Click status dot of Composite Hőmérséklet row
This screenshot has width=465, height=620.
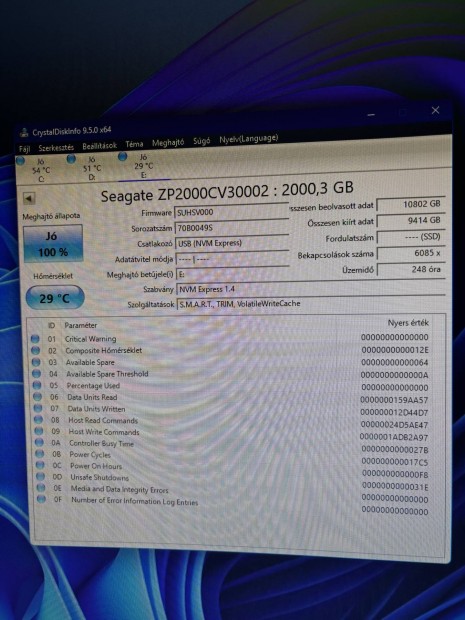35,350
